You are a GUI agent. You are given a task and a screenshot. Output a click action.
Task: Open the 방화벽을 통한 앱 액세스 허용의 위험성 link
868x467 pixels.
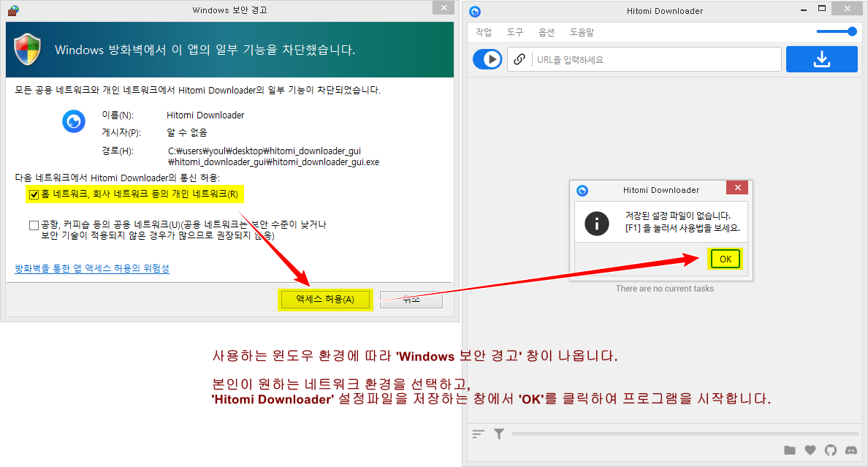tap(92, 268)
